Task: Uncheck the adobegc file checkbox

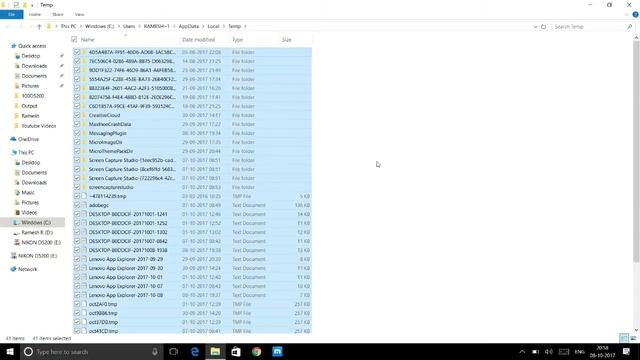Action: pyautogui.click(x=77, y=205)
